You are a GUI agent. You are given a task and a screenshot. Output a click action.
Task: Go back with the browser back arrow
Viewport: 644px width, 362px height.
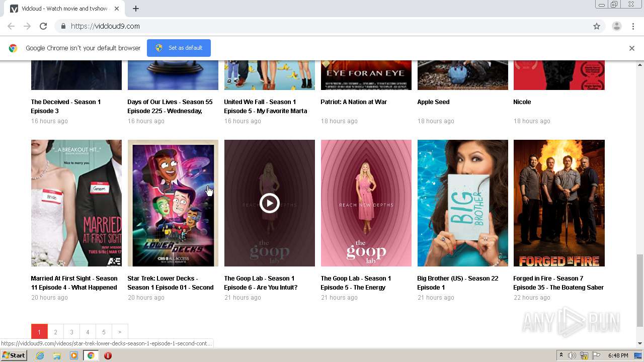(x=11, y=26)
